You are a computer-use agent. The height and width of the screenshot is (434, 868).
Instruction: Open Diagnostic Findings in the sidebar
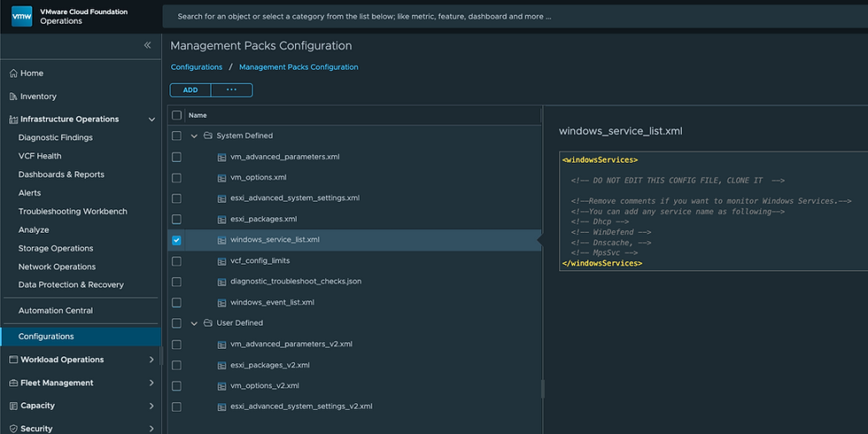coord(55,137)
